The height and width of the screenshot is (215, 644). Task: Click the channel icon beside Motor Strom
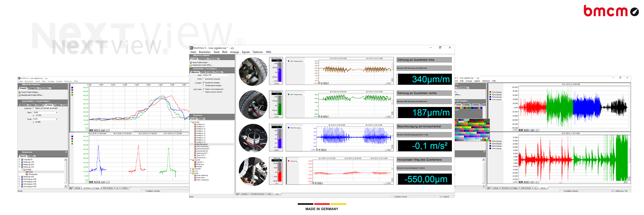click(195, 178)
